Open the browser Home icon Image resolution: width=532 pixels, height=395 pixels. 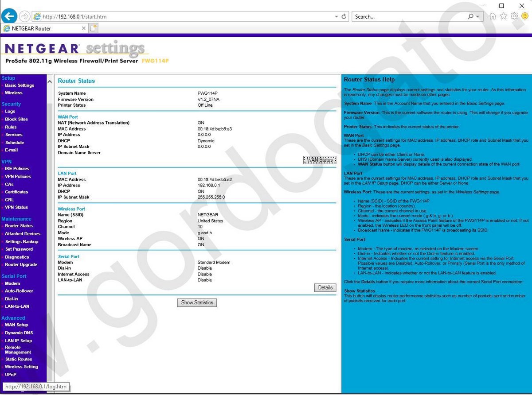(493, 16)
